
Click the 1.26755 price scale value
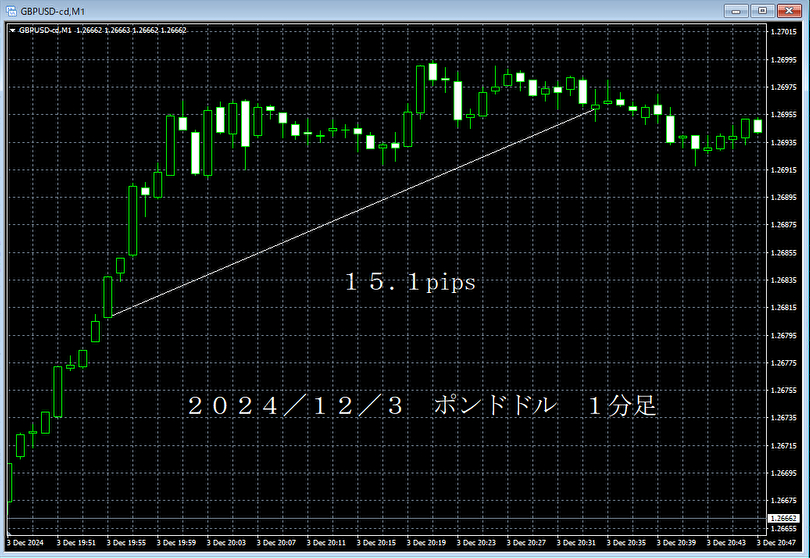[783, 391]
